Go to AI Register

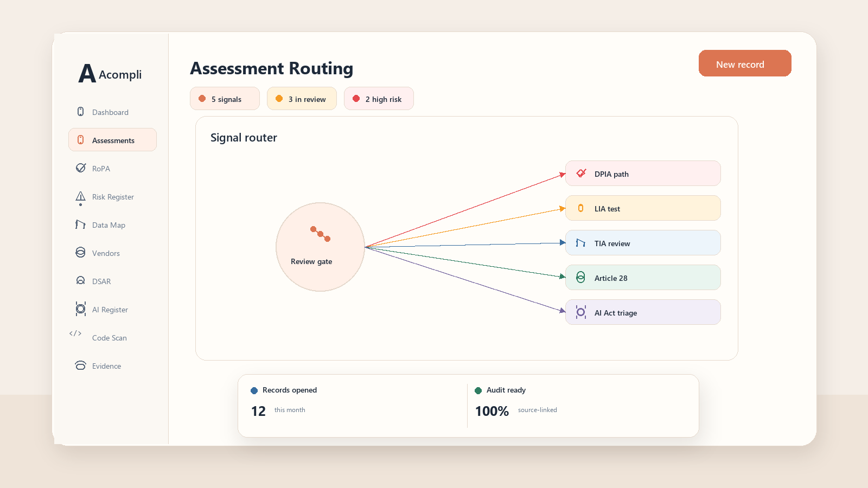(x=112, y=310)
